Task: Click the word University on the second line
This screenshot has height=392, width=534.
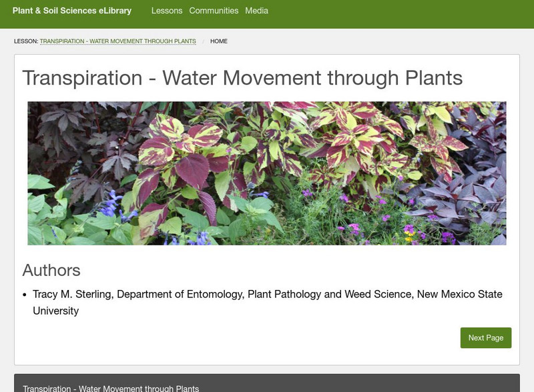Action: 56,311
